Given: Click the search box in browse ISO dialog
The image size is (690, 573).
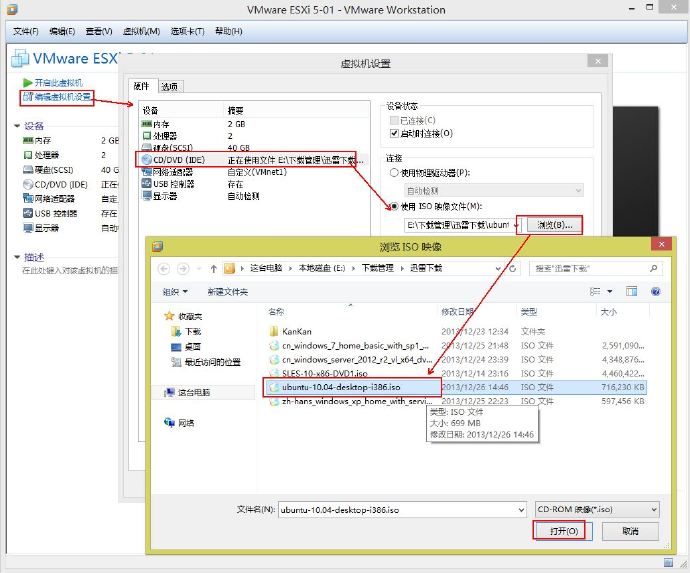Looking at the screenshot, I should coord(596,268).
